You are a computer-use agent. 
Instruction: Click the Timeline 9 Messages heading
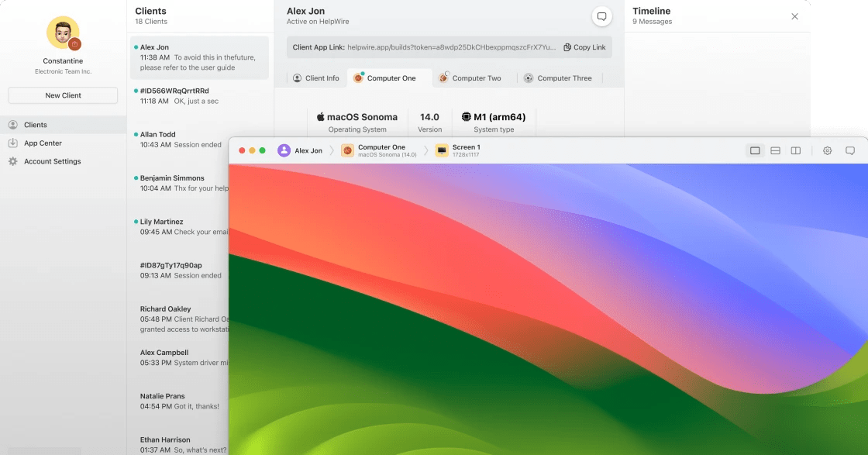click(652, 16)
